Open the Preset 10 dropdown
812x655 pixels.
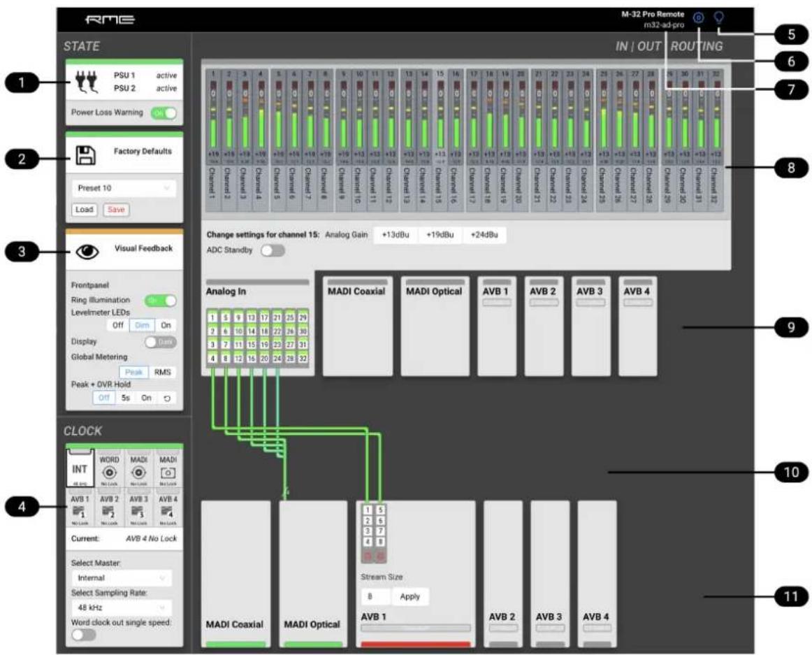pos(123,188)
